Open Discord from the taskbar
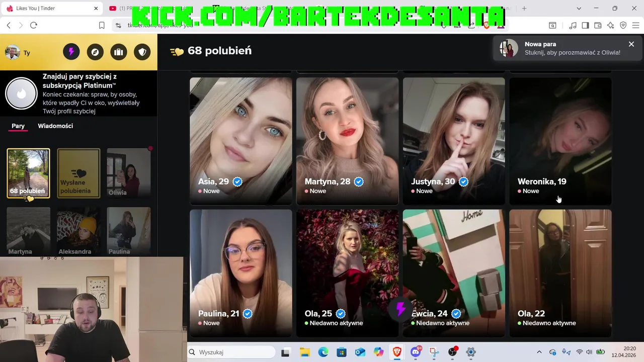The width and height of the screenshot is (644, 362). tap(416, 352)
